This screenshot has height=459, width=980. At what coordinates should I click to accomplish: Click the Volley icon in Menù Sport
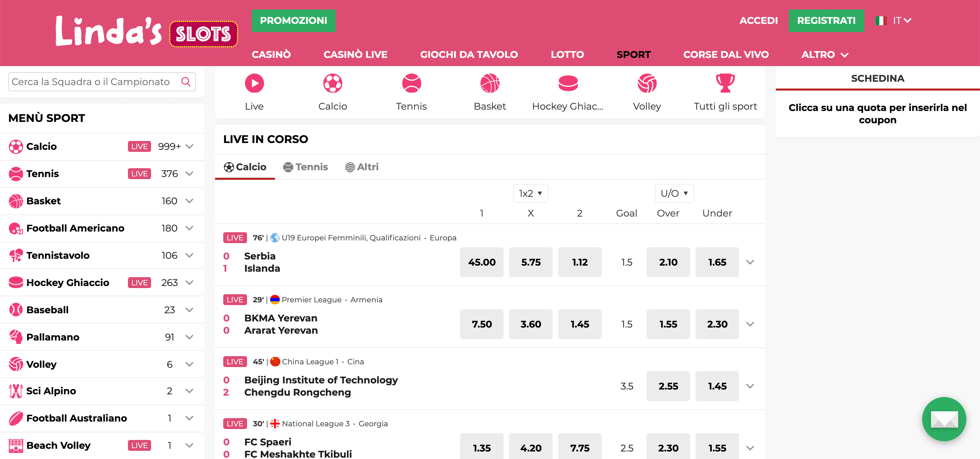pyautogui.click(x=16, y=364)
